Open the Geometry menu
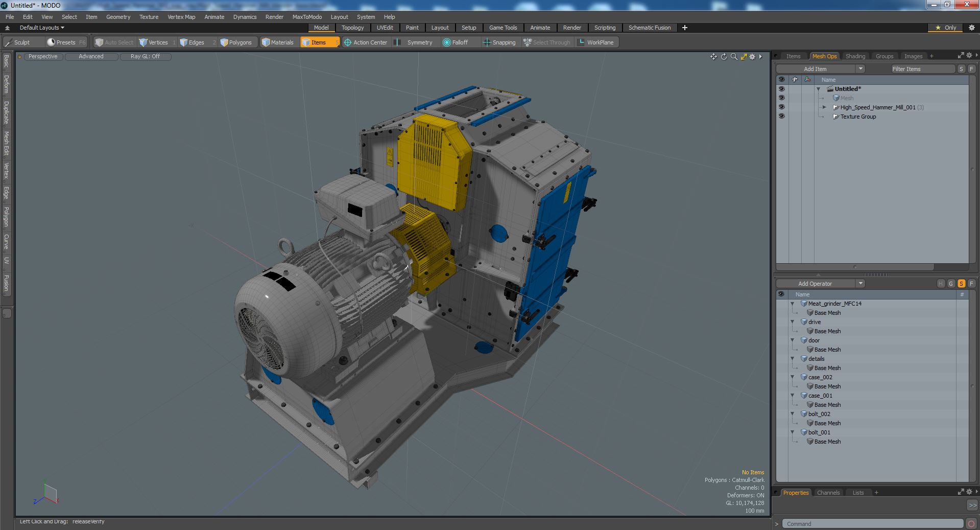The width and height of the screenshot is (980, 530). click(118, 17)
